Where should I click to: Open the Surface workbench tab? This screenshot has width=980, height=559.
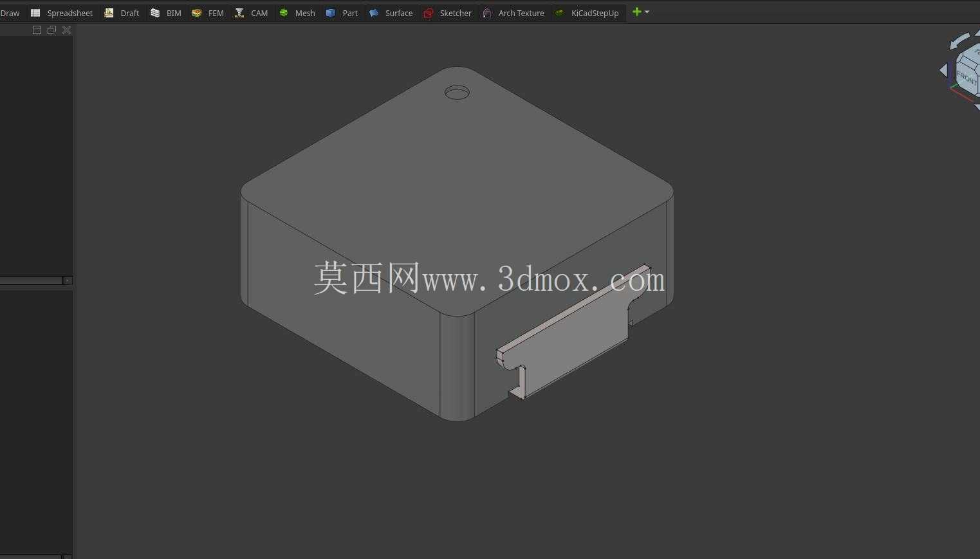point(391,13)
